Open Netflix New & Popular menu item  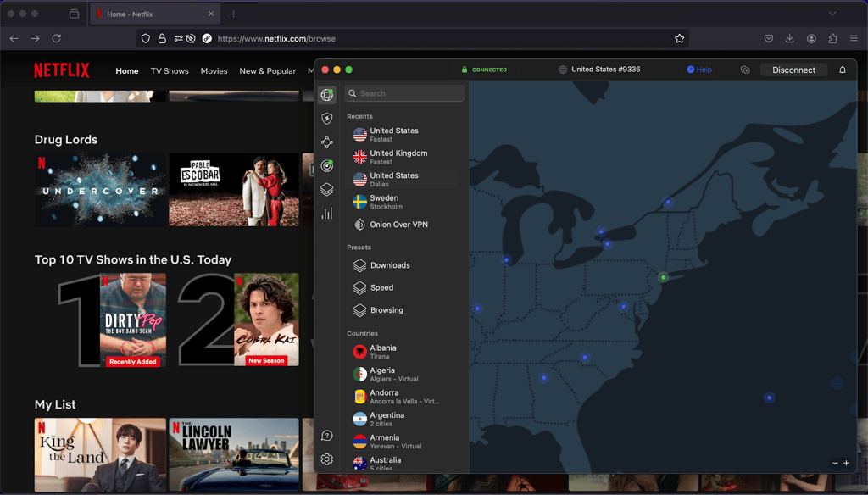tap(267, 71)
